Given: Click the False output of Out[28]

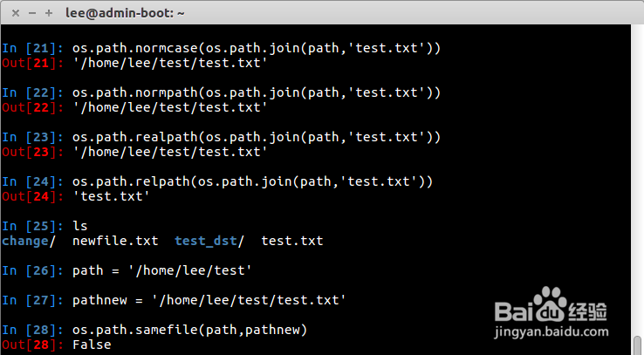Looking at the screenshot, I should tap(92, 345).
